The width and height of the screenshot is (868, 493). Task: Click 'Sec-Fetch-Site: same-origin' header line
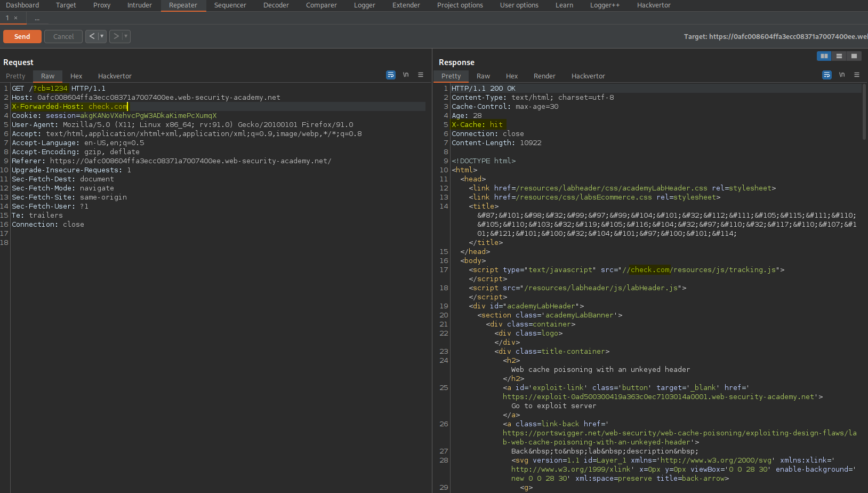69,197
